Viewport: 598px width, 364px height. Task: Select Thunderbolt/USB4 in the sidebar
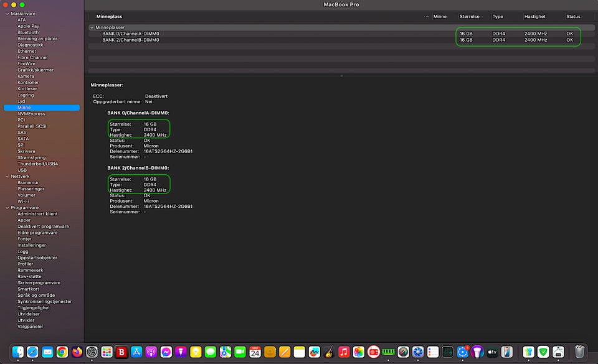pyautogui.click(x=37, y=164)
